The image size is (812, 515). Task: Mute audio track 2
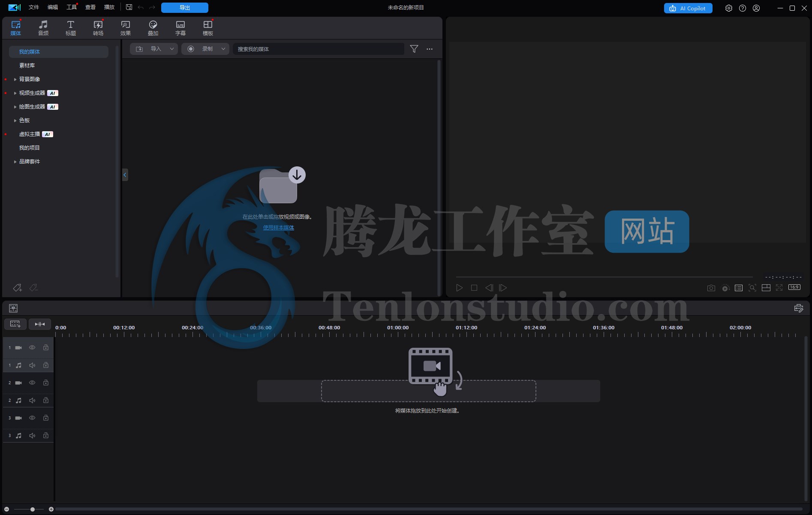click(x=32, y=401)
